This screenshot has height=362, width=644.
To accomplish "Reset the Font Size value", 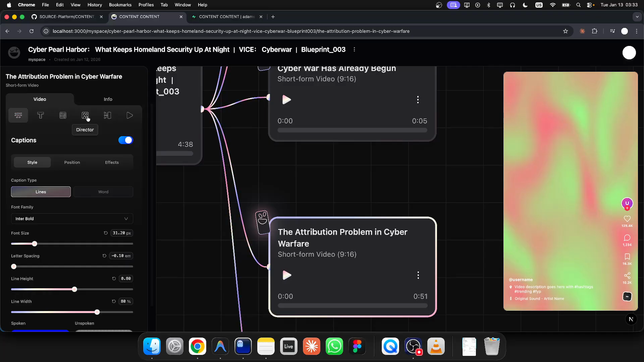I will coord(106,233).
